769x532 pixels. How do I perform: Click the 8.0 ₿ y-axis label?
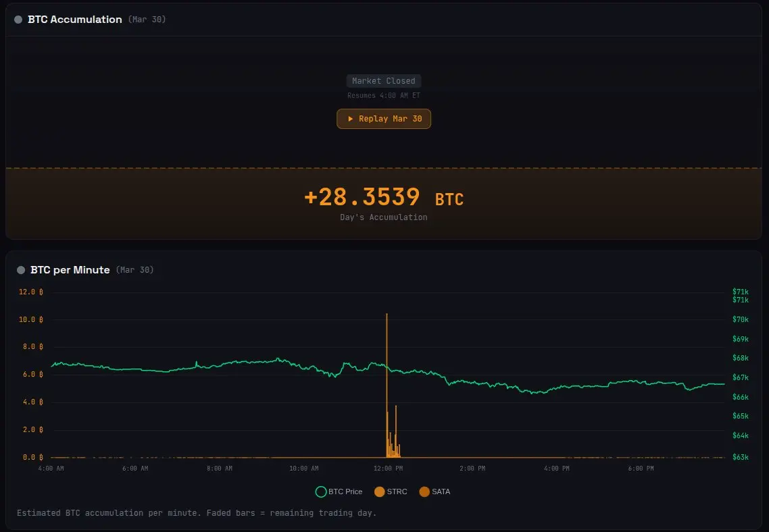33,347
